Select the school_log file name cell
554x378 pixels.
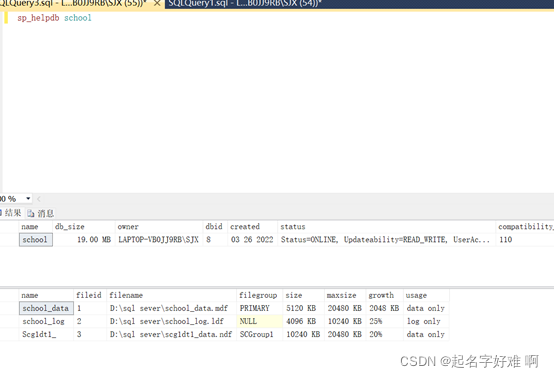pyautogui.click(x=46, y=321)
